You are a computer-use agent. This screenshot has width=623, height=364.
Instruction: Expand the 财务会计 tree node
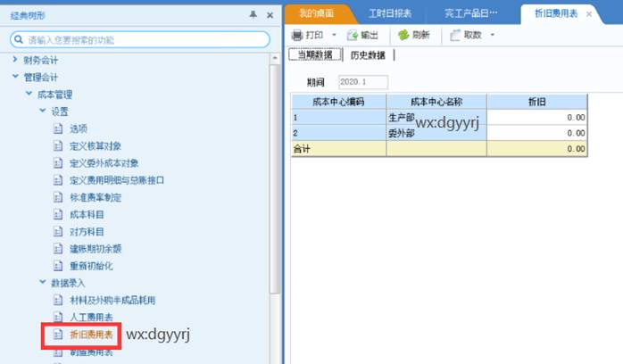(x=15, y=60)
